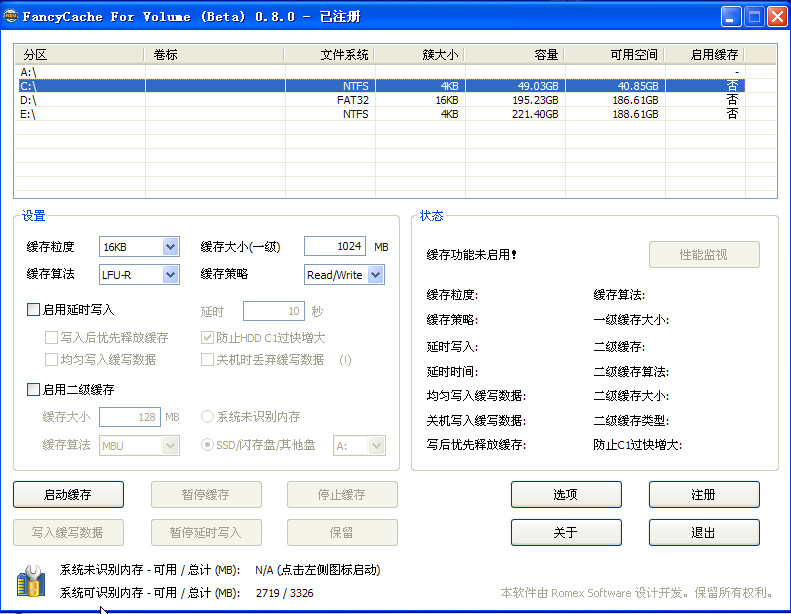Screen dimensions: 791x614
Task: Select the 系统未识别内存 radio button
Action: [207, 417]
